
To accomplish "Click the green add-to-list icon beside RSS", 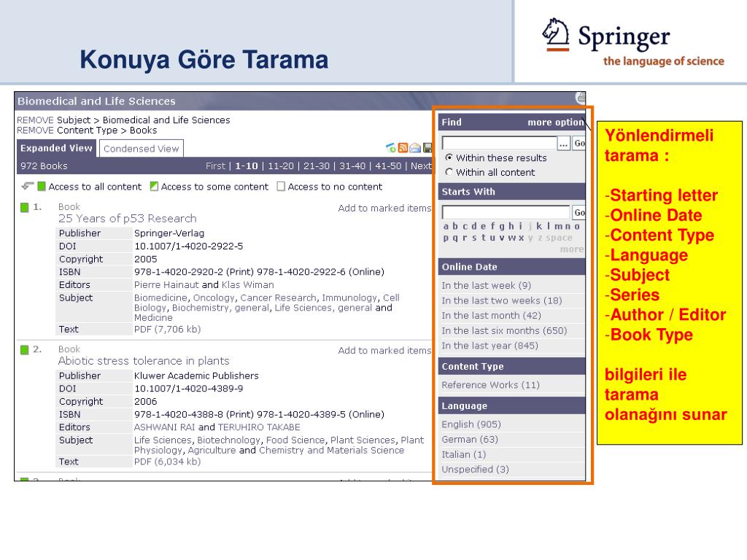I will click(391, 148).
